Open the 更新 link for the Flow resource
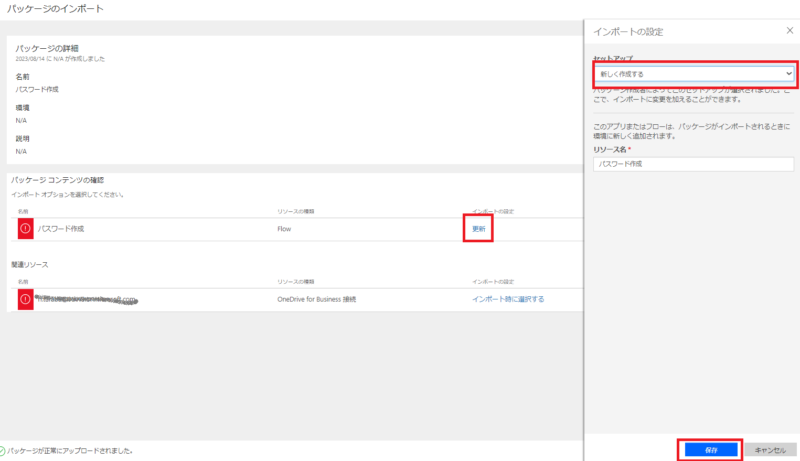Screen dimensions: 800x461 tap(480, 229)
